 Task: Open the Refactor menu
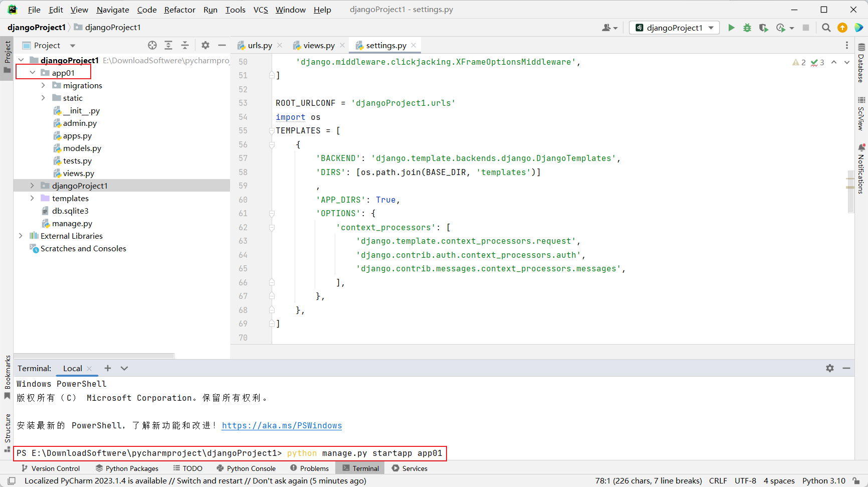click(x=180, y=10)
